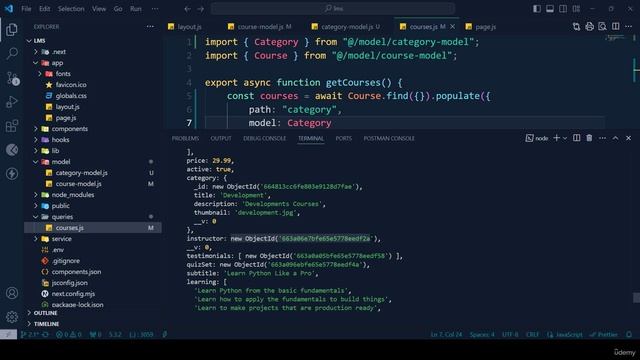
Task: Switch to the POSTMAN CONSOLE panel tab
Action: (389, 138)
